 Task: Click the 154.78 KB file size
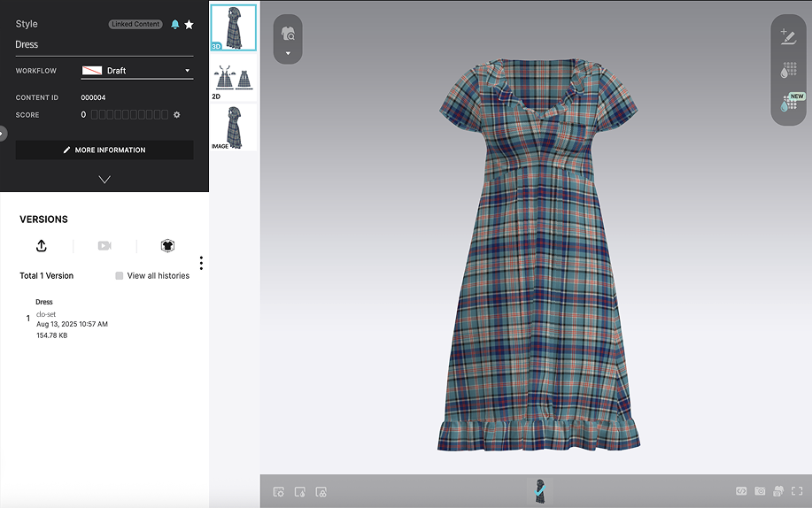tap(51, 335)
